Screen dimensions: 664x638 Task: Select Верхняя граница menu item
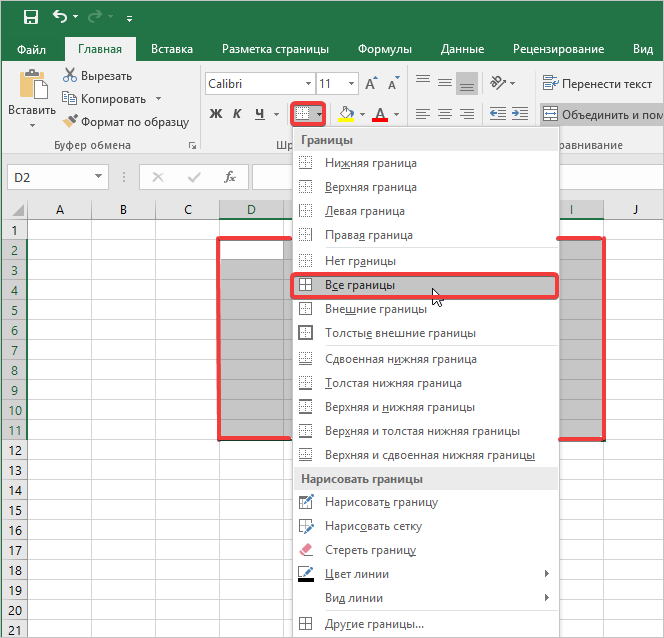point(426,187)
